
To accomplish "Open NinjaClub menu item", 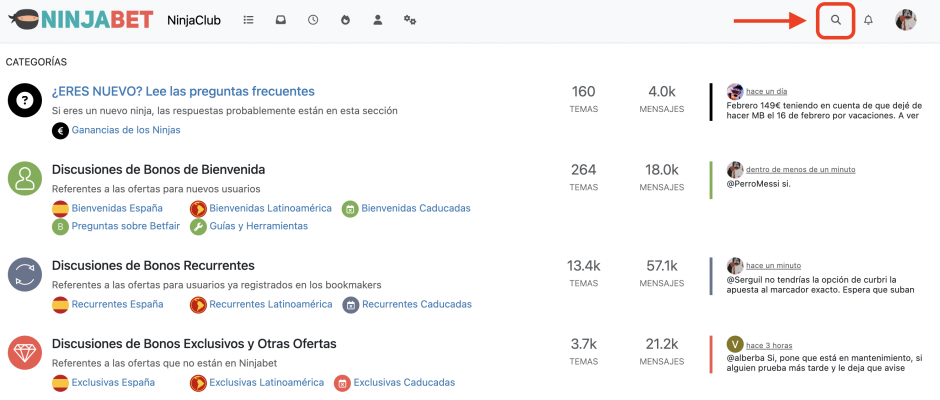I will pos(194,20).
